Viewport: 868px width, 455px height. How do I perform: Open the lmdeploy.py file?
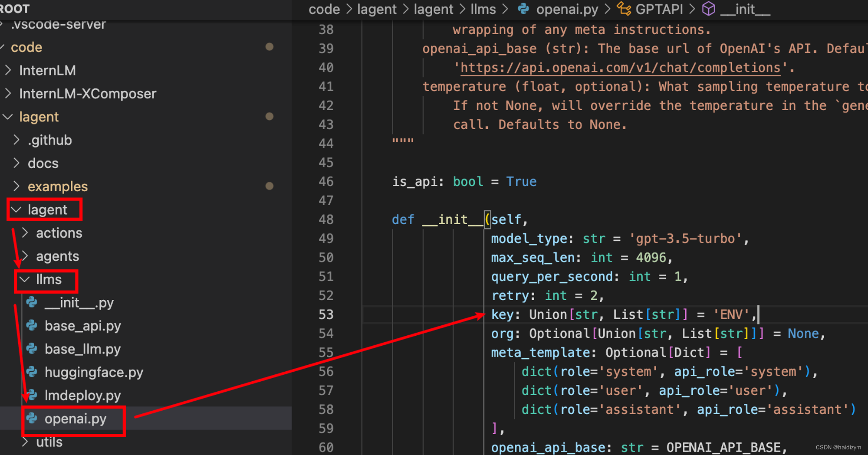[x=82, y=395]
